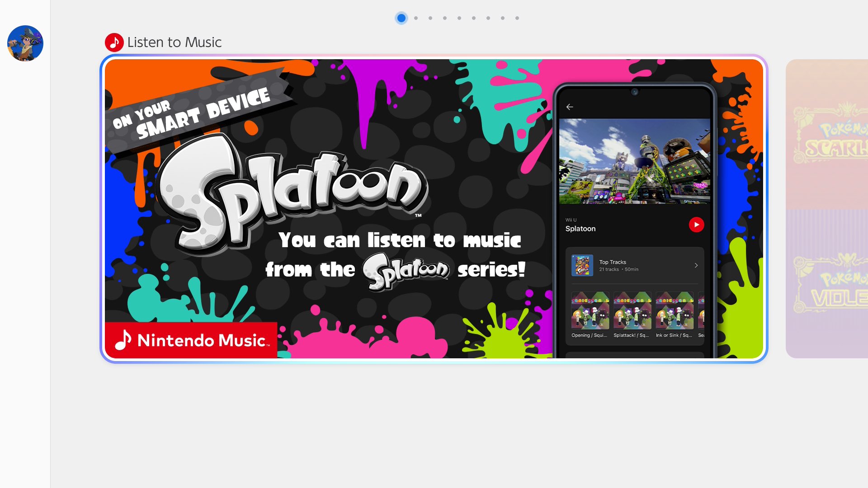The width and height of the screenshot is (868, 488).
Task: Select the sixth carousel page dot
Action: click(474, 18)
